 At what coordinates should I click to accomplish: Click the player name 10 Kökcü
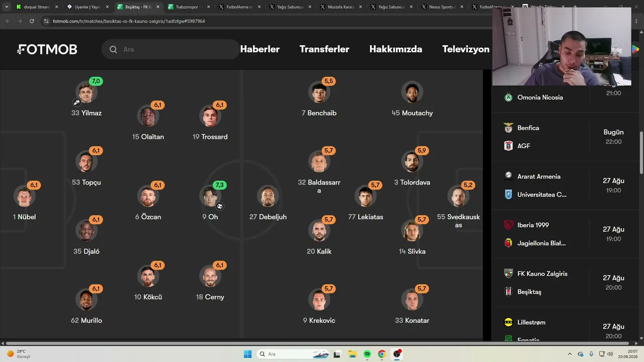tap(148, 297)
